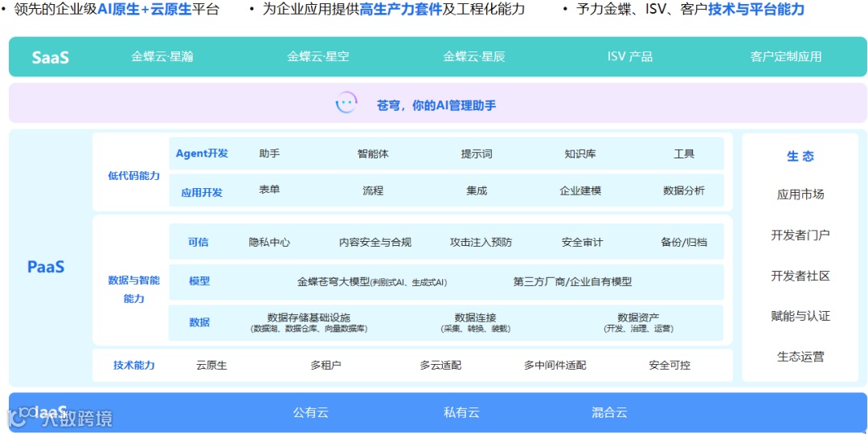Select 智能体 in the Agent开发 row
The width and height of the screenshot is (868, 434).
[373, 154]
